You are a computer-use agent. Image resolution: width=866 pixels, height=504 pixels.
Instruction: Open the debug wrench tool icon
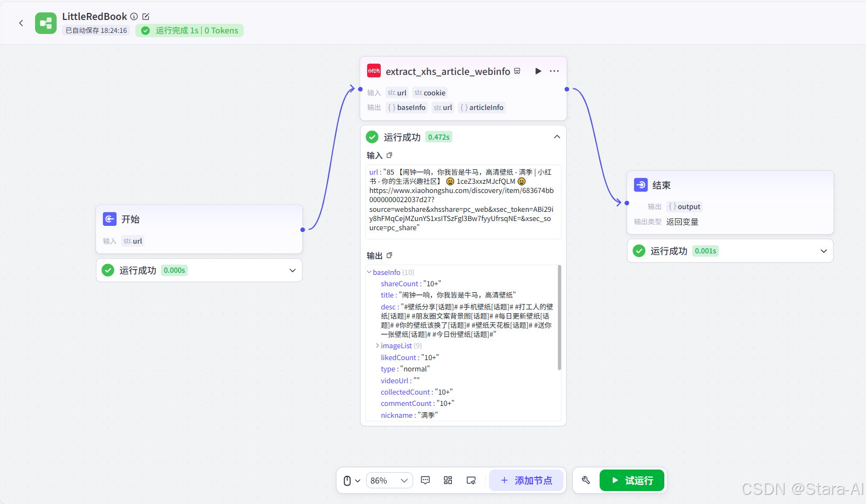click(586, 480)
